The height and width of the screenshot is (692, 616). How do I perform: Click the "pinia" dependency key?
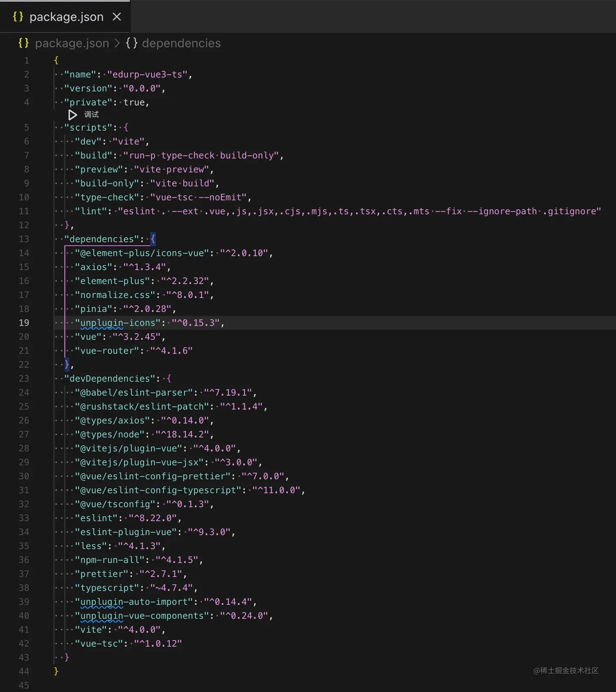tap(94, 309)
